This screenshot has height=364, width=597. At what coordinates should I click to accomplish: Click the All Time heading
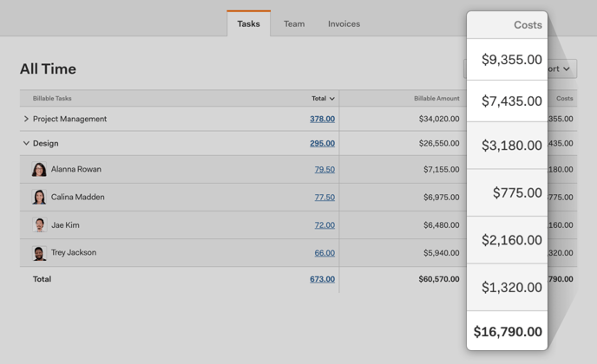[48, 68]
